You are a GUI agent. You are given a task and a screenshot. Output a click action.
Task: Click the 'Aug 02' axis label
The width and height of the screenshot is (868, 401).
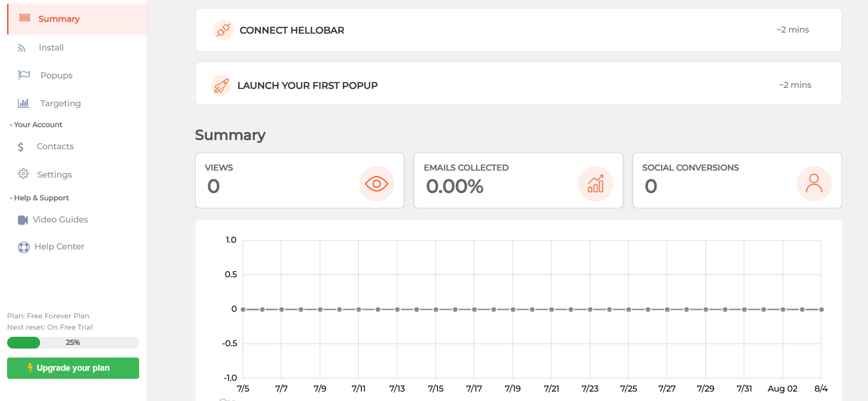[783, 389]
